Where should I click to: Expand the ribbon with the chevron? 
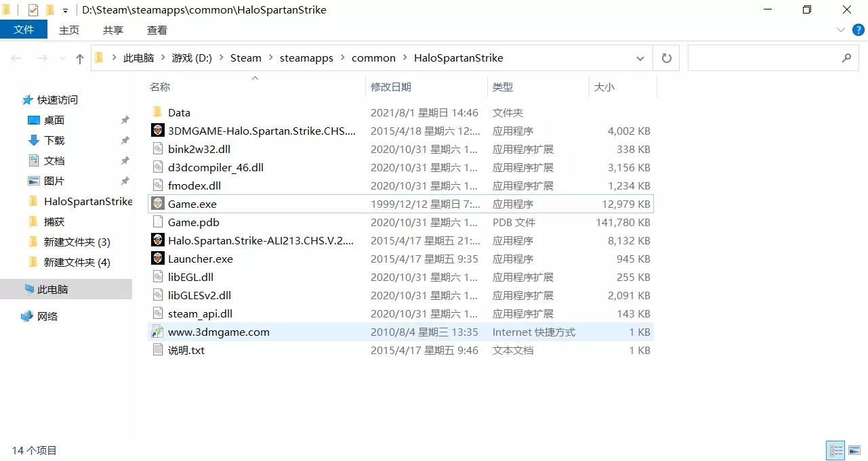[840, 30]
